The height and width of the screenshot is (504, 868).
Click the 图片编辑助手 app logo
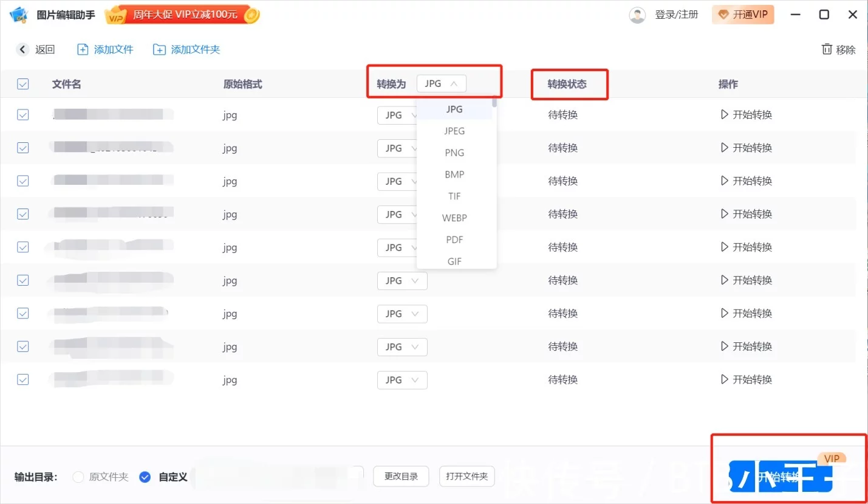[x=20, y=15]
